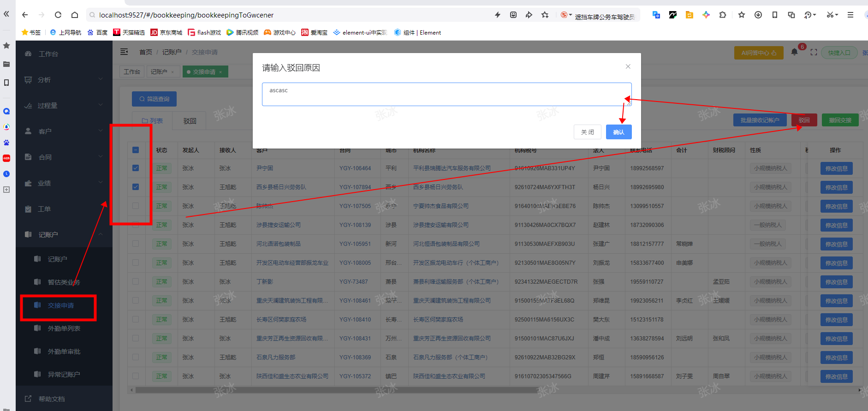Click the red 驳回 button

[804, 120]
